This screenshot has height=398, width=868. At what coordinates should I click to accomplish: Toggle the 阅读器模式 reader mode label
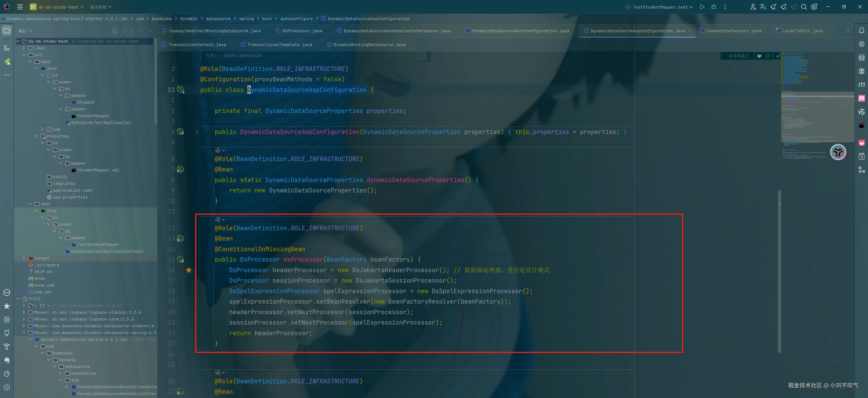(x=739, y=56)
